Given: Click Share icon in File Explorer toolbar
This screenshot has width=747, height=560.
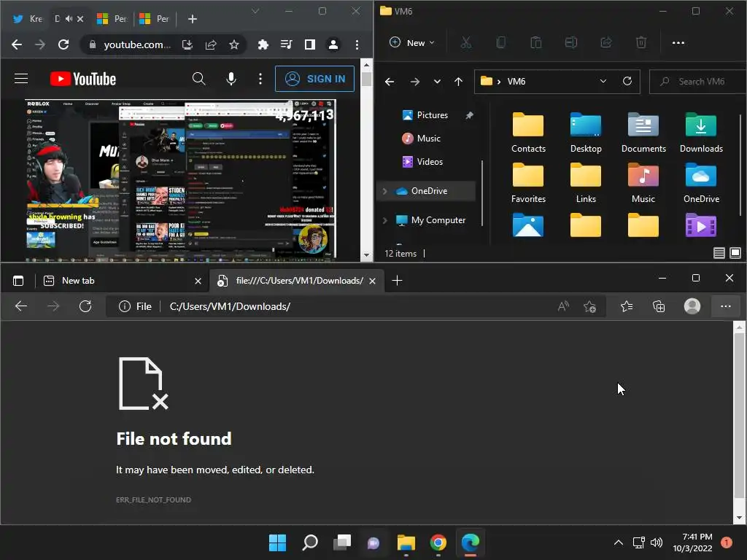Looking at the screenshot, I should (x=606, y=43).
